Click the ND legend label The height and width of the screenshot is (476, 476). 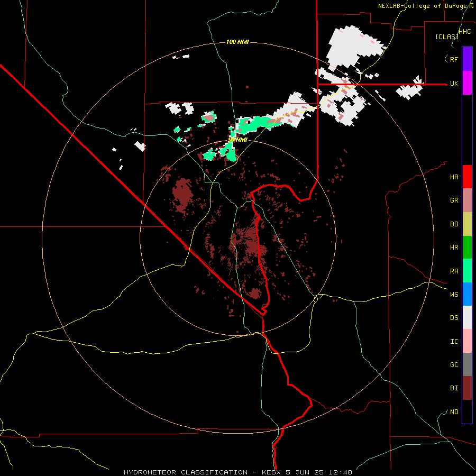(454, 412)
